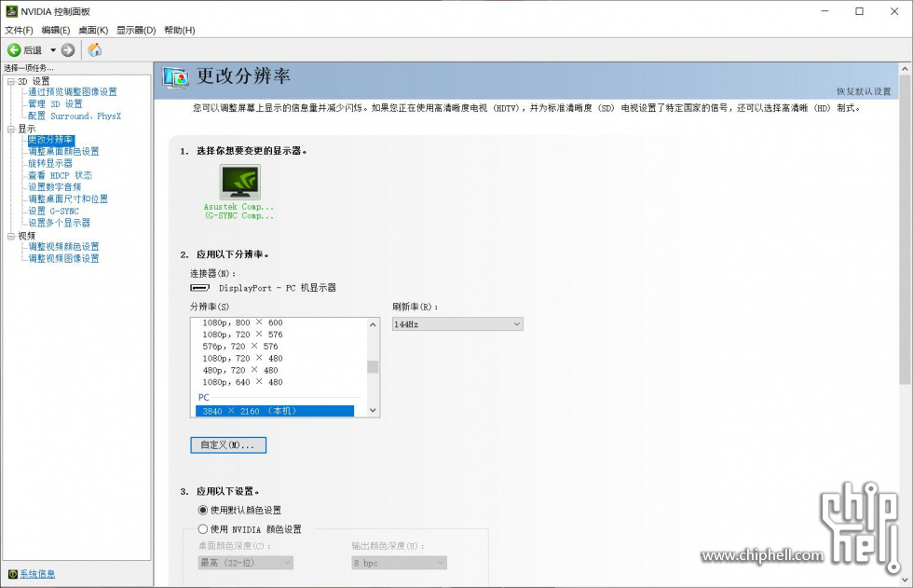913x588 pixels.
Task: Open the 144Hz refresh rate dropdown
Action: tap(457, 323)
